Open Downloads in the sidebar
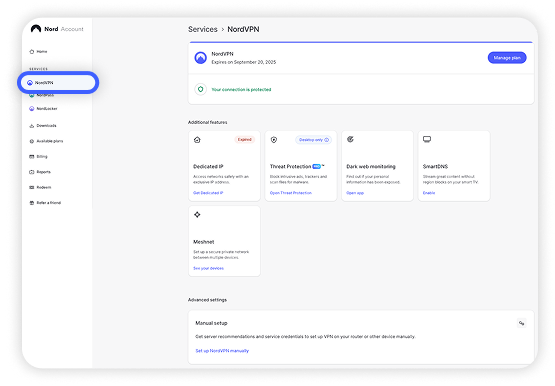555x386 pixels. [43, 126]
